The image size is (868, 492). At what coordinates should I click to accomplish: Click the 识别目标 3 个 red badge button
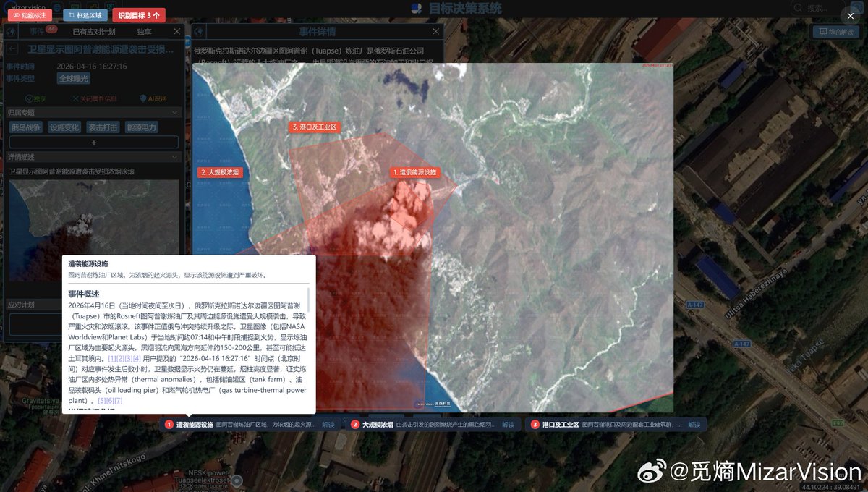(x=138, y=14)
